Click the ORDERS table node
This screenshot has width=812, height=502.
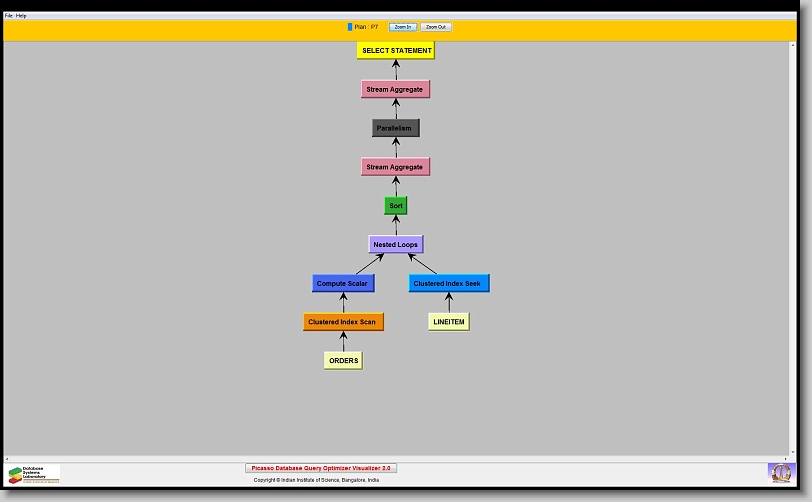coord(343,360)
